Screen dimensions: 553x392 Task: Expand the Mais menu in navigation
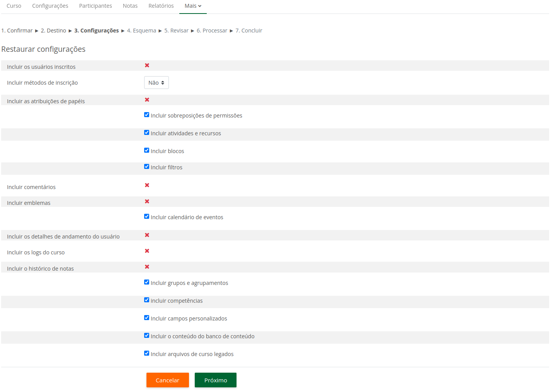click(193, 6)
